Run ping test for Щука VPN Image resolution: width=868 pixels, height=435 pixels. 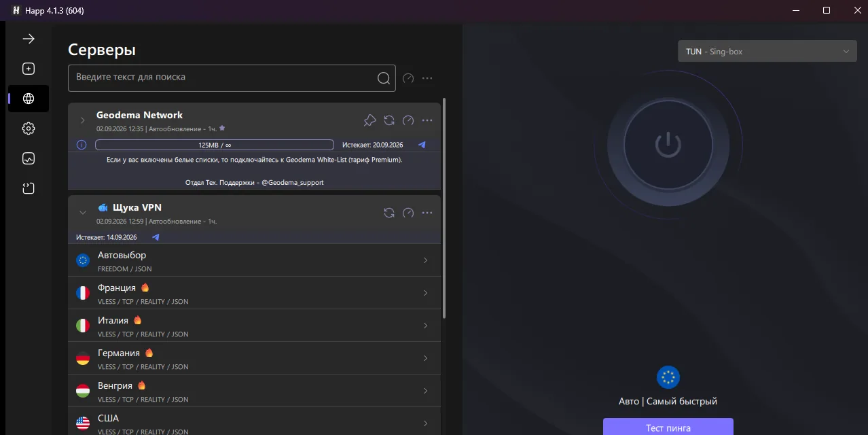[408, 213]
